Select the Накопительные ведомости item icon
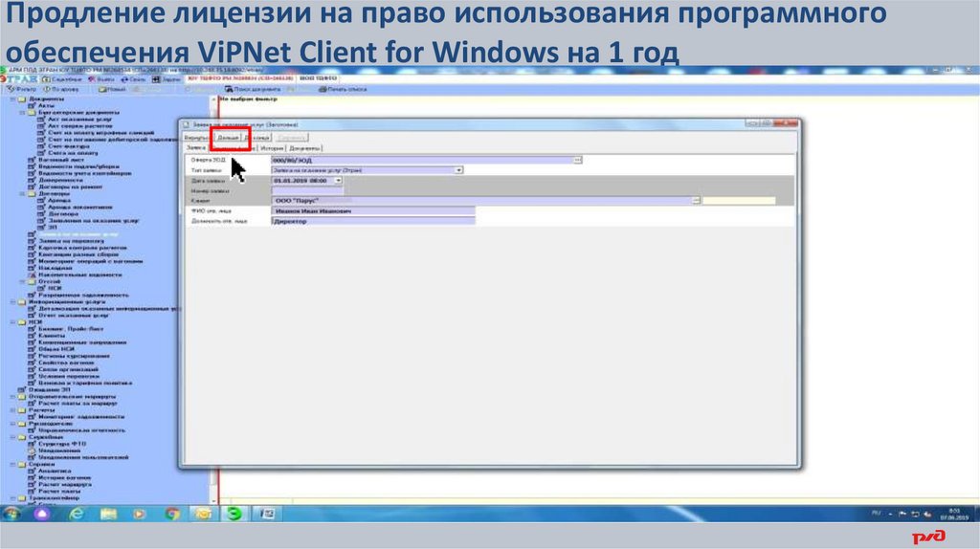This screenshot has height=549, width=980. coord(32,274)
